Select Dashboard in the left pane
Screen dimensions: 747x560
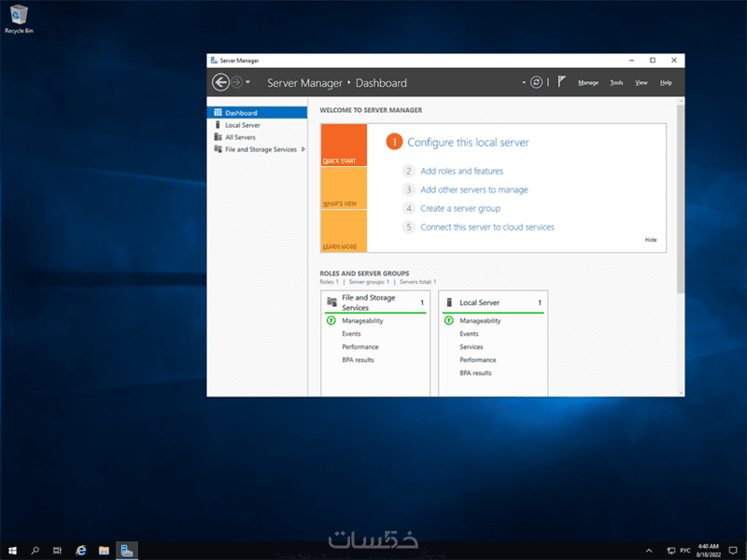coord(258,113)
